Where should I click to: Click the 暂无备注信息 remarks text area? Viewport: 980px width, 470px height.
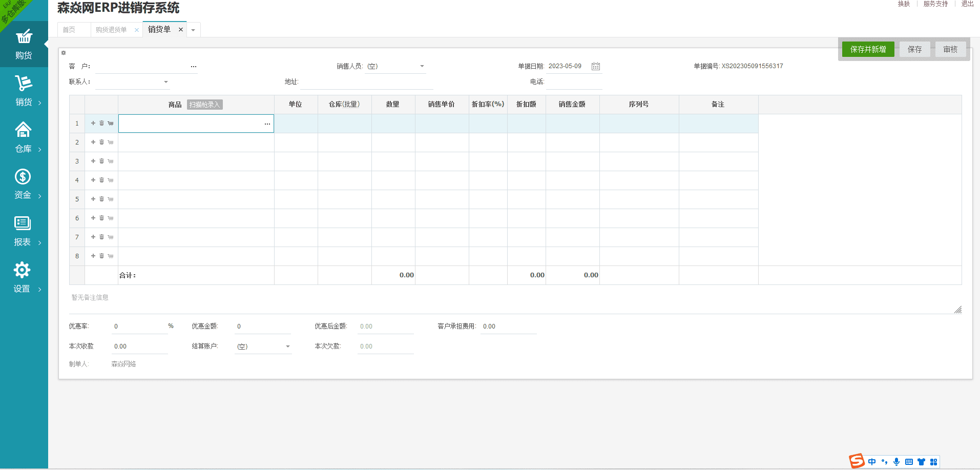point(515,302)
